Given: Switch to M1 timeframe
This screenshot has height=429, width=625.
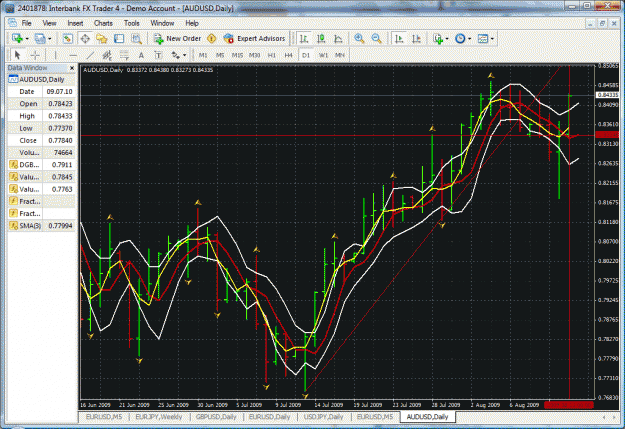Looking at the screenshot, I should tap(203, 55).
